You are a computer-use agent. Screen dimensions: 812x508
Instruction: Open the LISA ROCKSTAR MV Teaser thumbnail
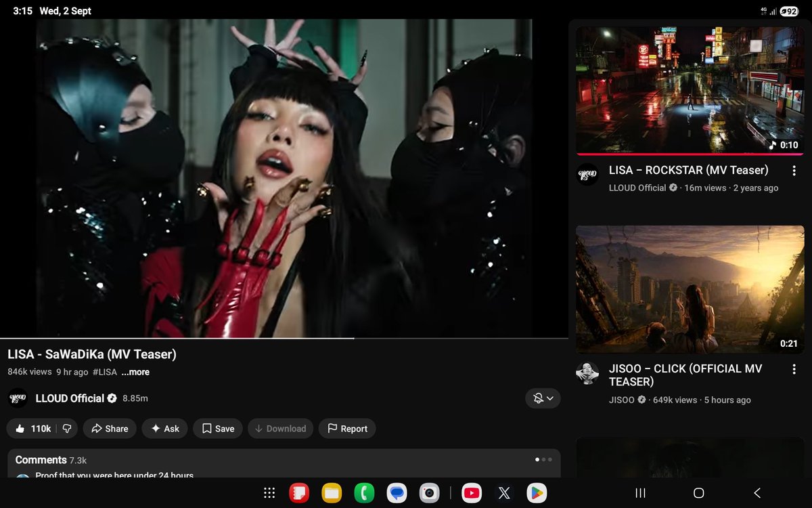pyautogui.click(x=690, y=90)
